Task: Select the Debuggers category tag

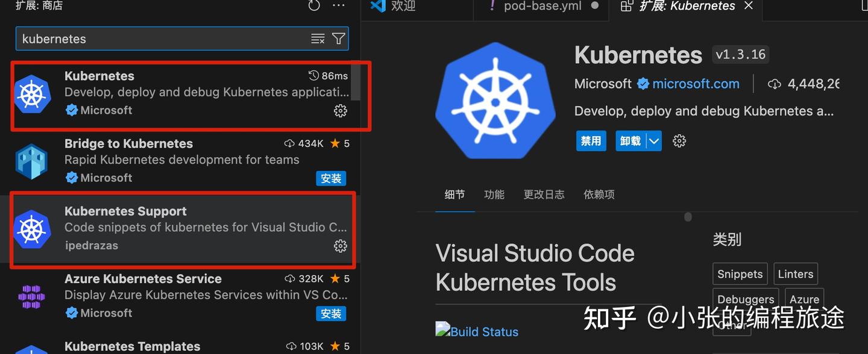Action: click(x=746, y=299)
